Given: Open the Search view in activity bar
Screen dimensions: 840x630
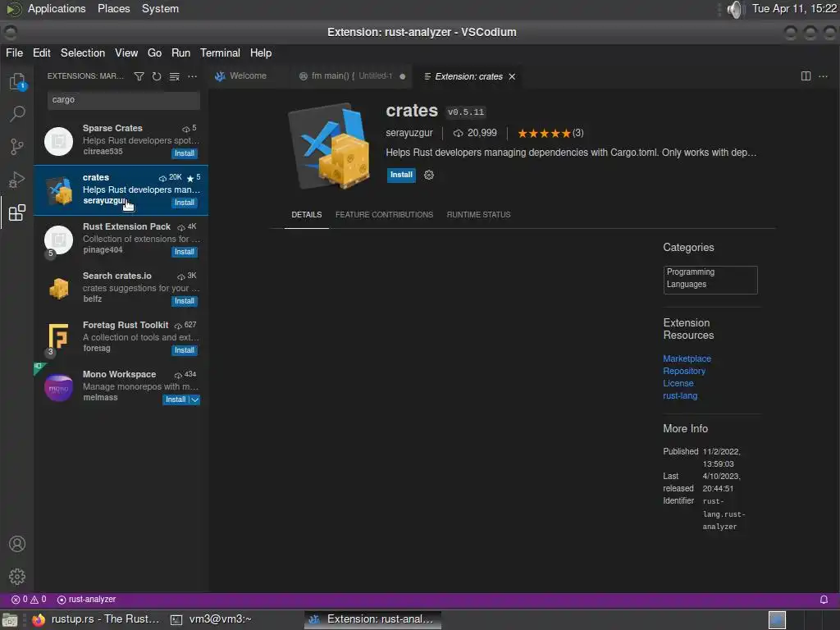Looking at the screenshot, I should 17,113.
